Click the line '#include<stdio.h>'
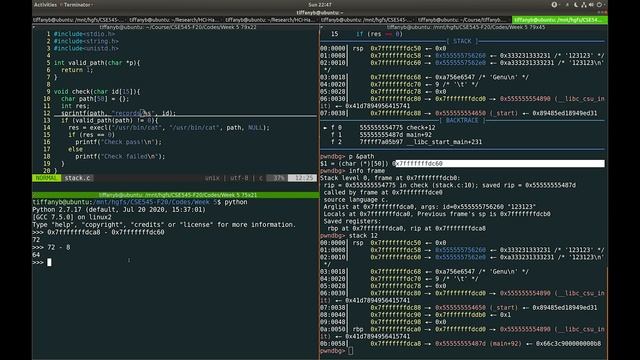640x360 pixels. (x=84, y=34)
